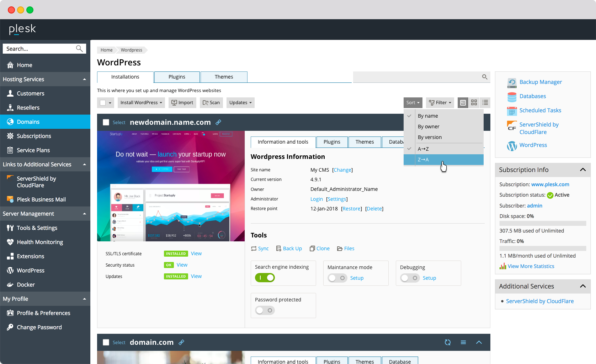Open View More Statistics link
This screenshot has width=596, height=364.
point(531,266)
